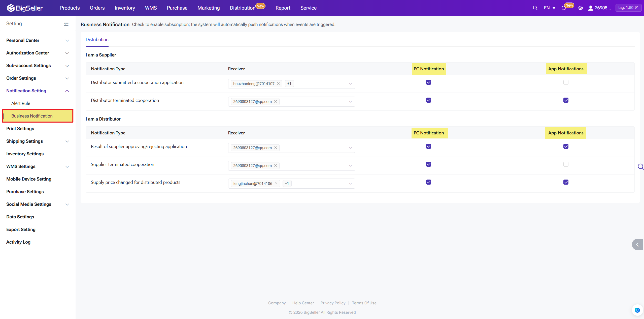Click the Activity Log sidebar item
644x319 pixels.
18,242
